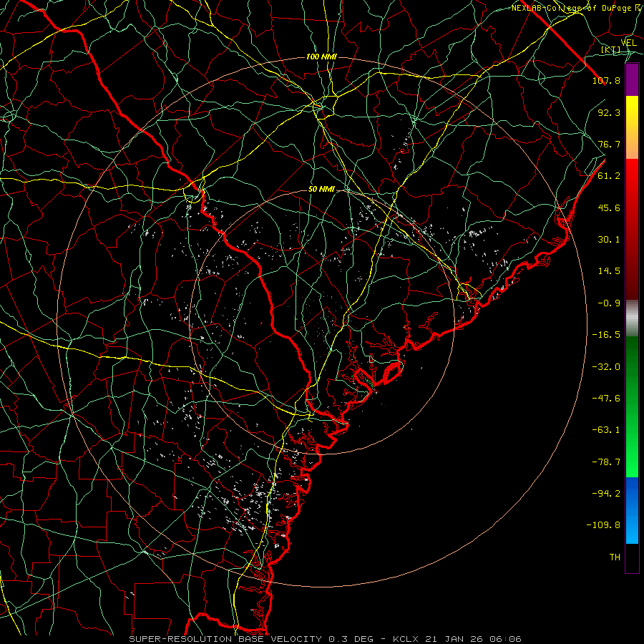Click the "61.2" legend value
The width and height of the screenshot is (644, 644).
click(x=609, y=176)
